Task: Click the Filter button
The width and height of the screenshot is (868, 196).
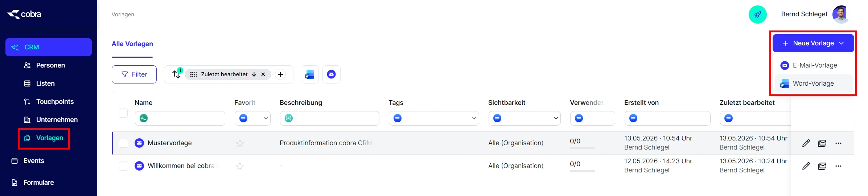Action: pos(134,74)
